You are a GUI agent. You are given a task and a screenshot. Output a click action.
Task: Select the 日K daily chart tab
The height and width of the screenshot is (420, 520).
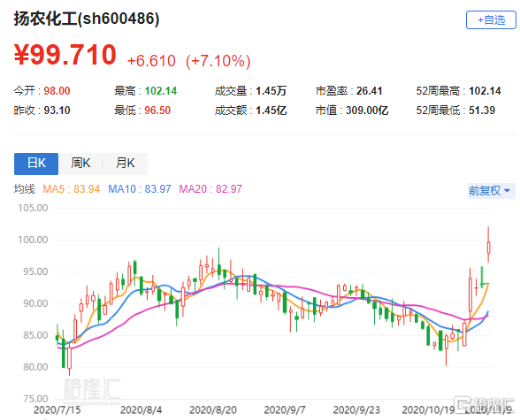(36, 164)
